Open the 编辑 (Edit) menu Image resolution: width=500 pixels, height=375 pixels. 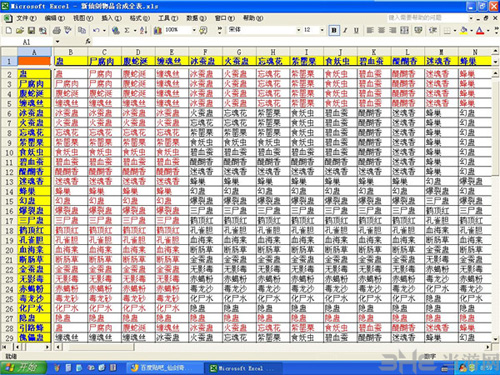point(54,18)
